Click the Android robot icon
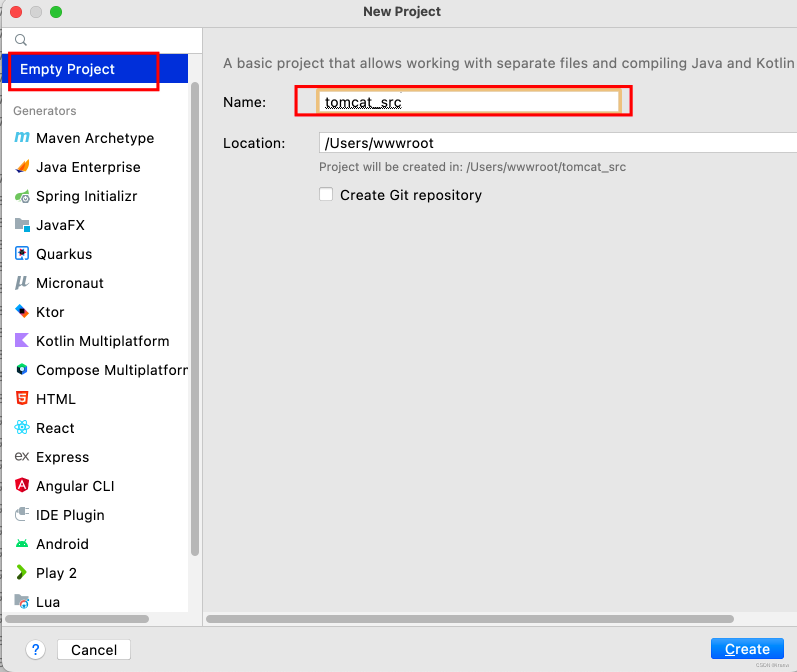 pyautogui.click(x=22, y=543)
